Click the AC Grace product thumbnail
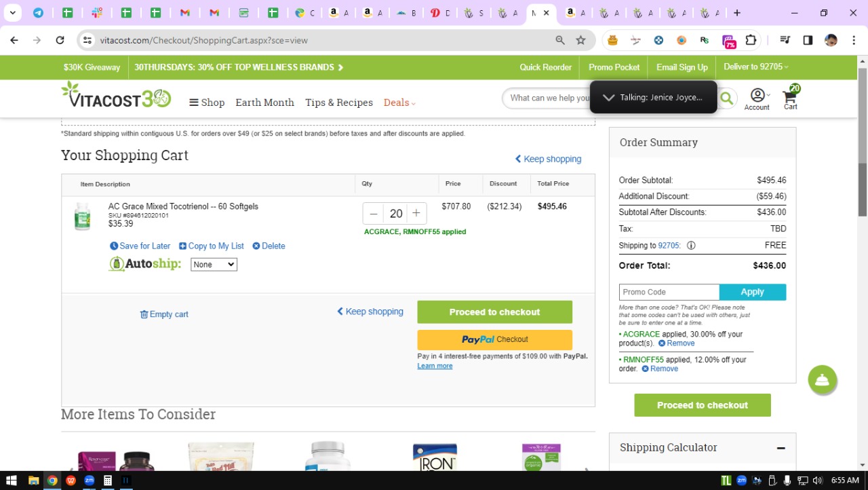 click(82, 216)
